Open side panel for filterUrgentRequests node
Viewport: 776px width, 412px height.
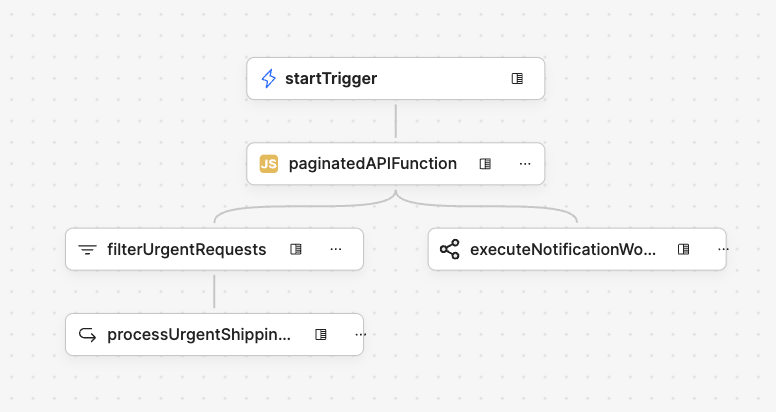tap(295, 249)
